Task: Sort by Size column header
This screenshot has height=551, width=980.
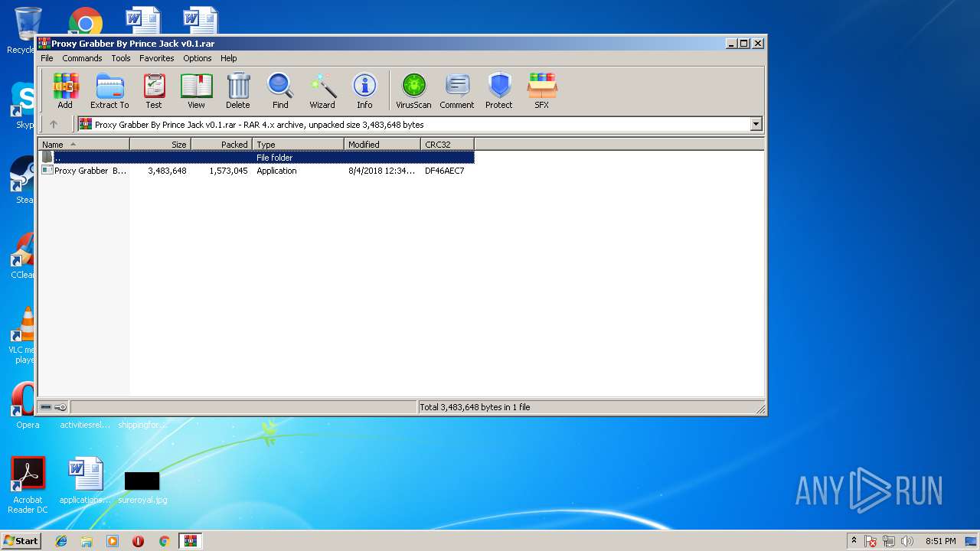Action: coord(161,144)
